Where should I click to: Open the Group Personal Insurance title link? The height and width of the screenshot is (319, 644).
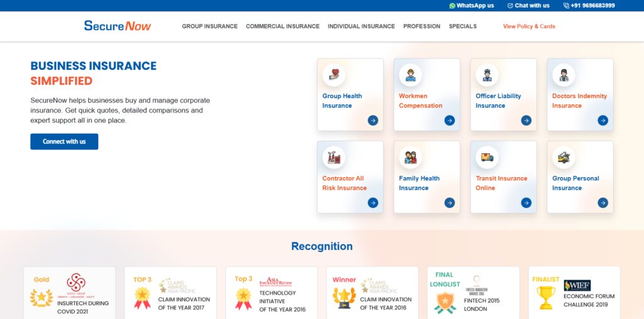[x=575, y=183]
